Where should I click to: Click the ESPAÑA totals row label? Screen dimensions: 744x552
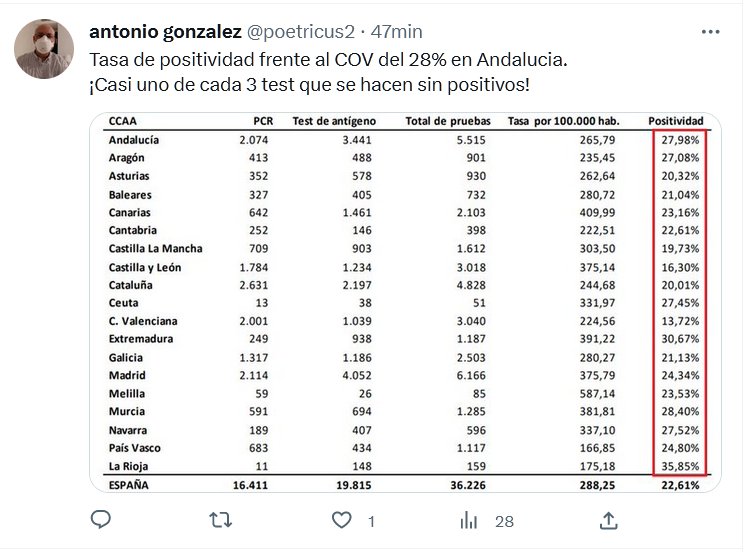(x=131, y=485)
